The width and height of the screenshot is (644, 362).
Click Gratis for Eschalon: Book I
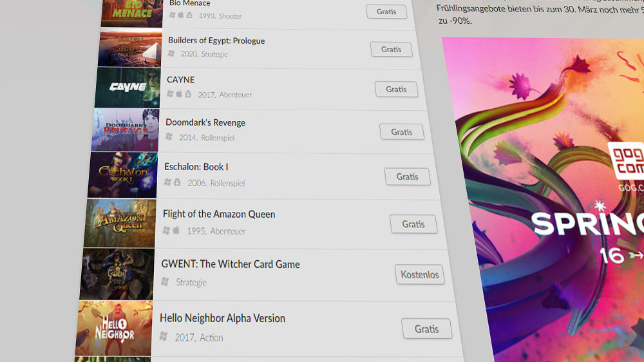point(408,176)
